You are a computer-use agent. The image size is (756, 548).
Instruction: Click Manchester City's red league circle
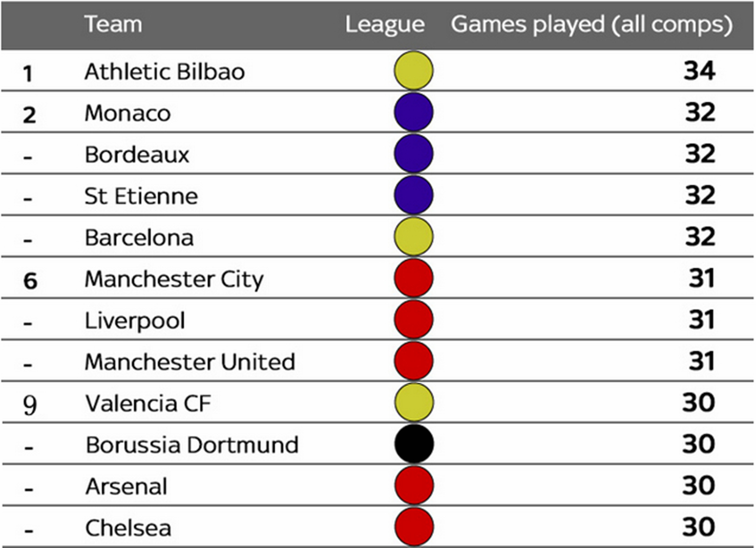pyautogui.click(x=413, y=278)
